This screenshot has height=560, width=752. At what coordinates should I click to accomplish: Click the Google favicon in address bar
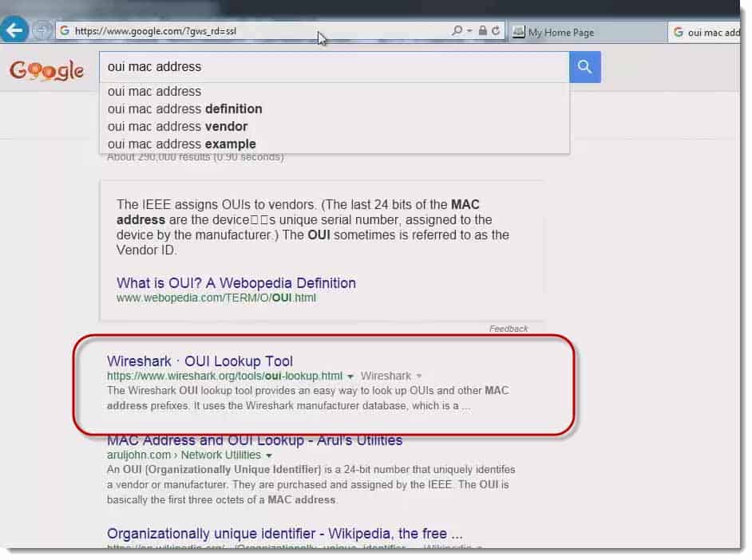coord(65,31)
